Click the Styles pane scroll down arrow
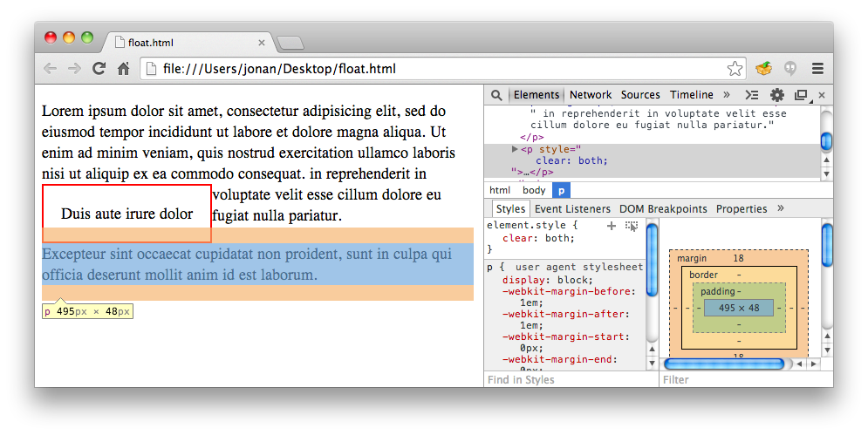 pyautogui.click(x=653, y=364)
